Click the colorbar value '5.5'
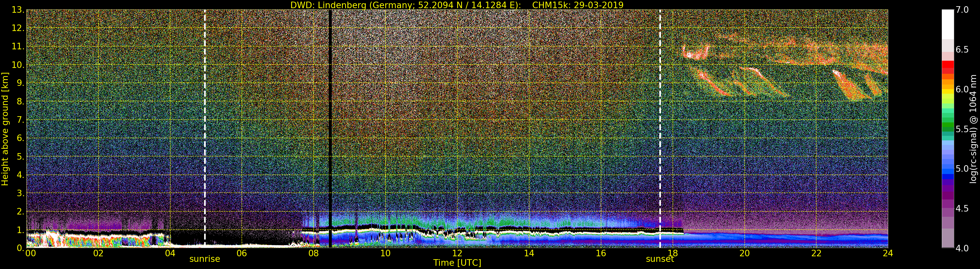Screen dimensions: 980x269 tap(962, 129)
